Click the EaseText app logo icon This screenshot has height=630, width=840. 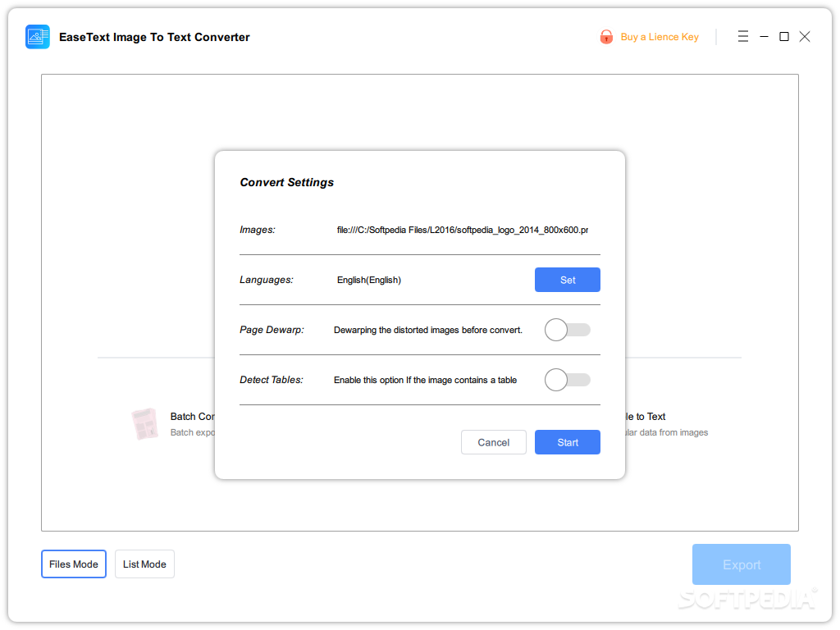38,37
